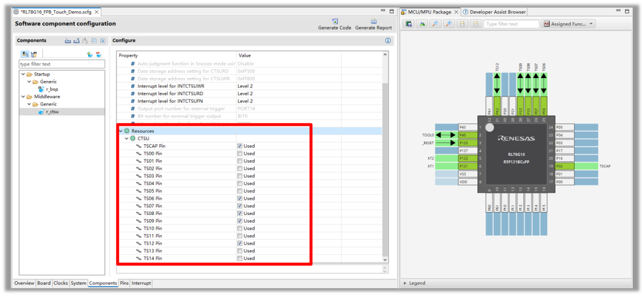
Task: Click collapse-all icon in Components header
Action: 94,40
